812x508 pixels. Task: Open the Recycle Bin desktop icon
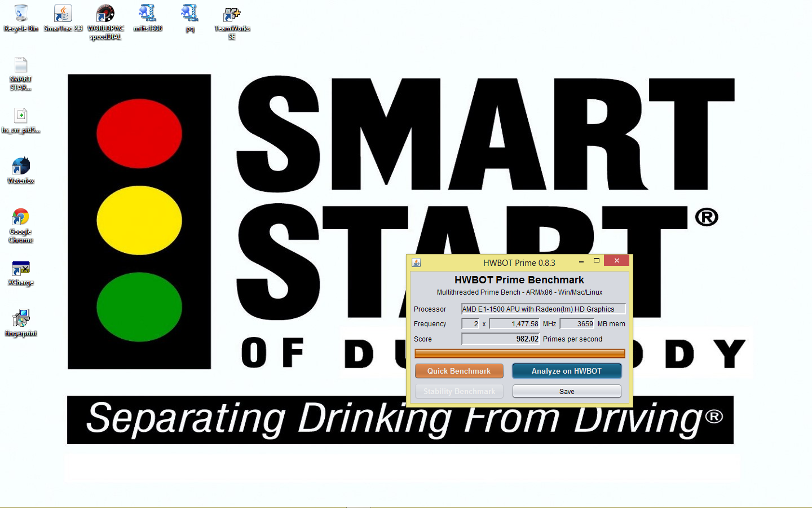click(21, 19)
